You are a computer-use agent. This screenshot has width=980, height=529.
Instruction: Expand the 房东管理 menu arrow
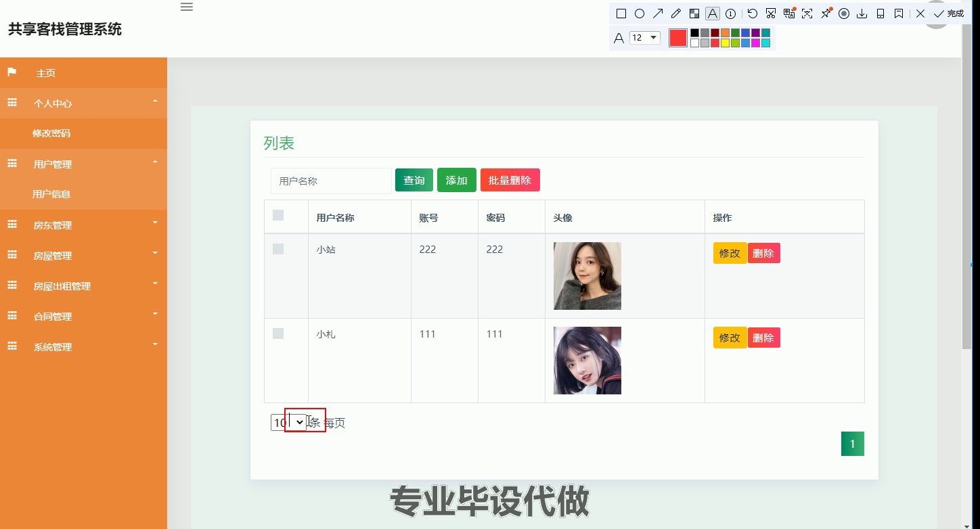tap(155, 223)
